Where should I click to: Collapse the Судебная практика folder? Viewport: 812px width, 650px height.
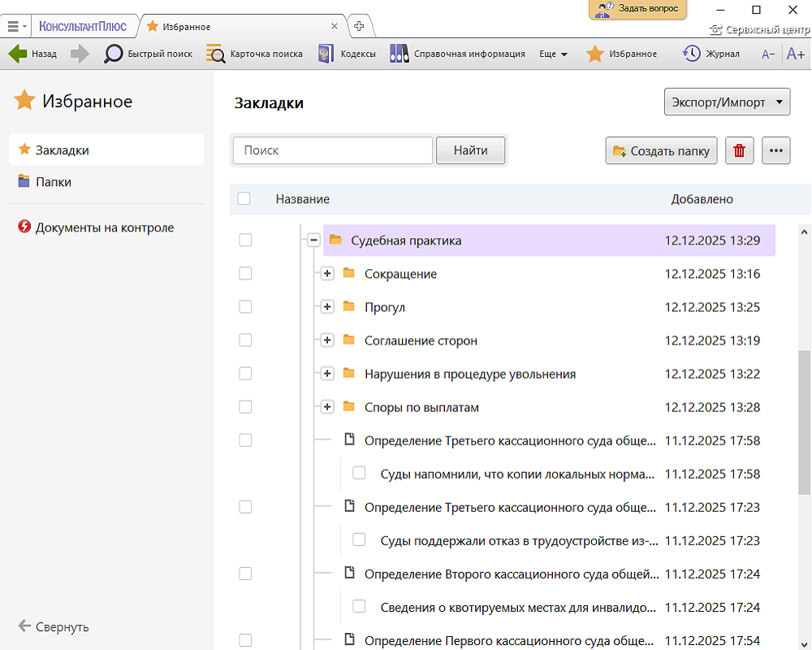click(x=313, y=240)
